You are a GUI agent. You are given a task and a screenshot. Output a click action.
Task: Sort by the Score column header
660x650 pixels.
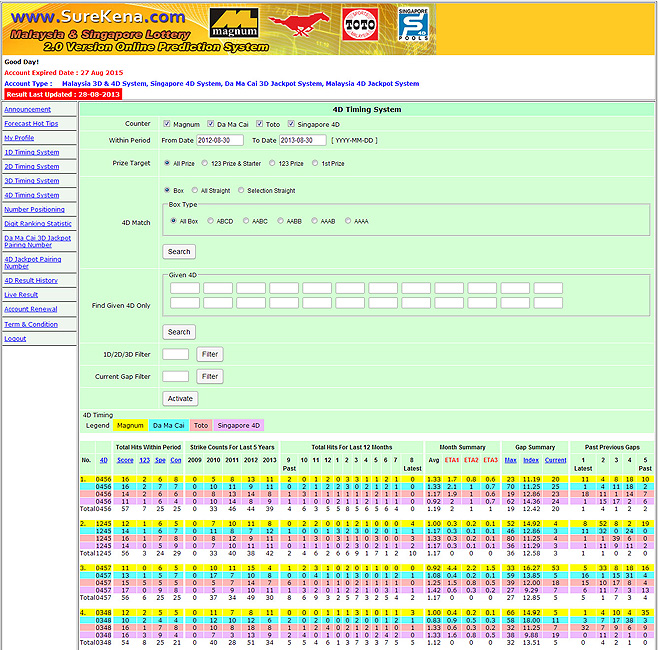[x=125, y=461]
